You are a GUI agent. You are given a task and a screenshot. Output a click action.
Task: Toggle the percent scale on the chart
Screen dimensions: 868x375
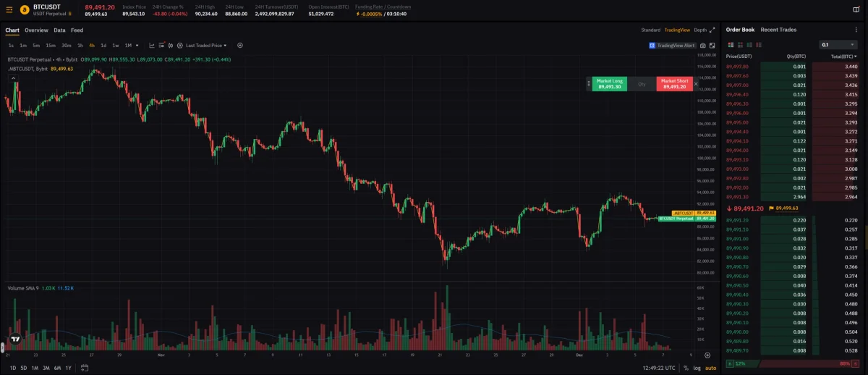[x=684, y=368]
